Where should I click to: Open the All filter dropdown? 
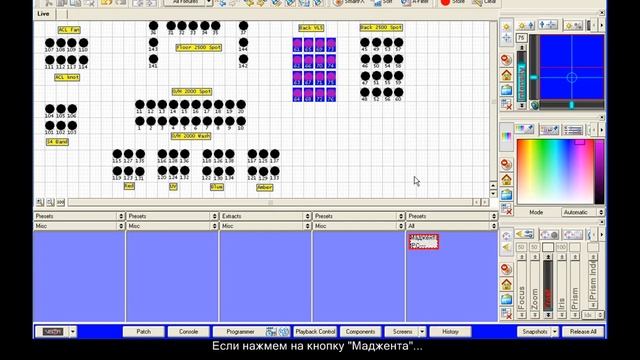pyautogui.click(x=452, y=226)
